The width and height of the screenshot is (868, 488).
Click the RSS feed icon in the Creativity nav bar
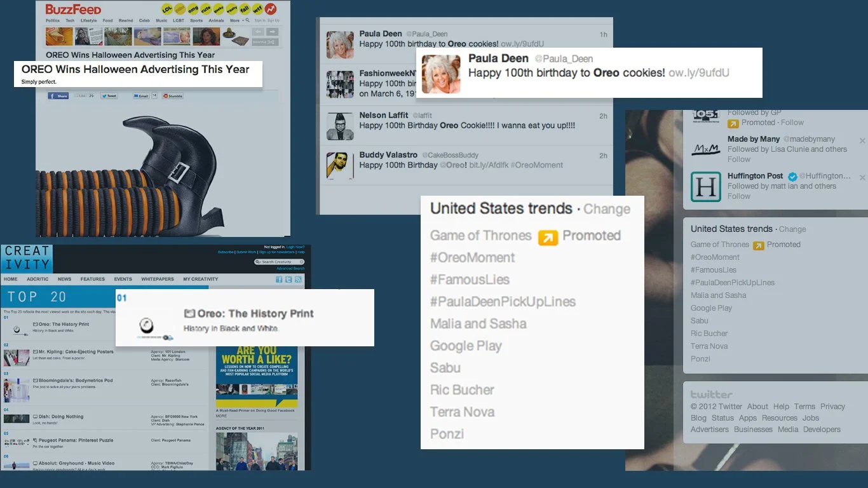coord(298,280)
